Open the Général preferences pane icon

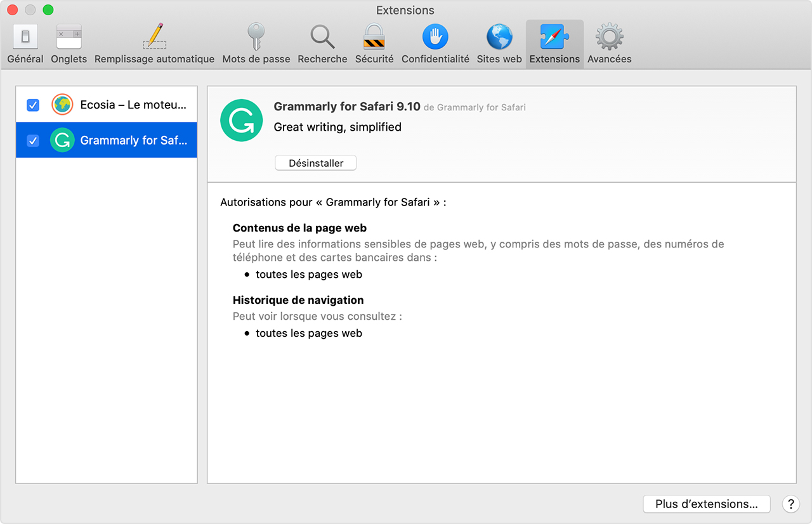[25, 37]
